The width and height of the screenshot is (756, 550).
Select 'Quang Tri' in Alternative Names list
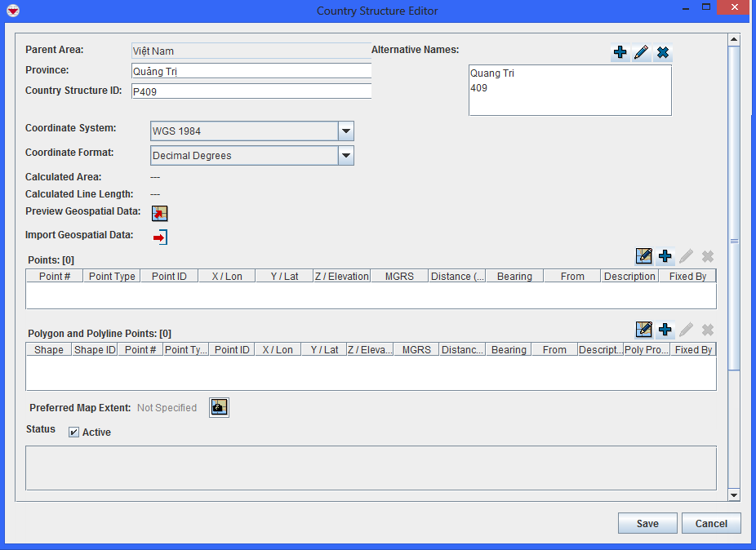click(492, 73)
